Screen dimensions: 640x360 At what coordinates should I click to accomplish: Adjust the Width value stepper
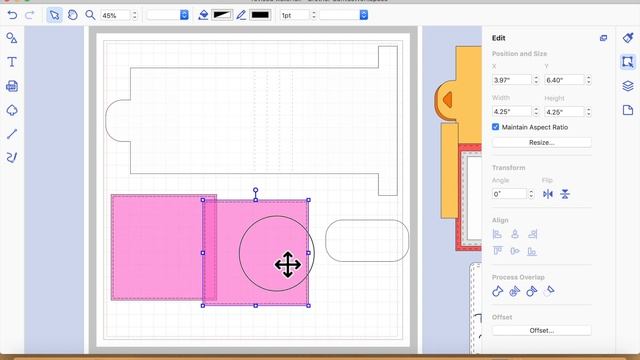[536, 111]
